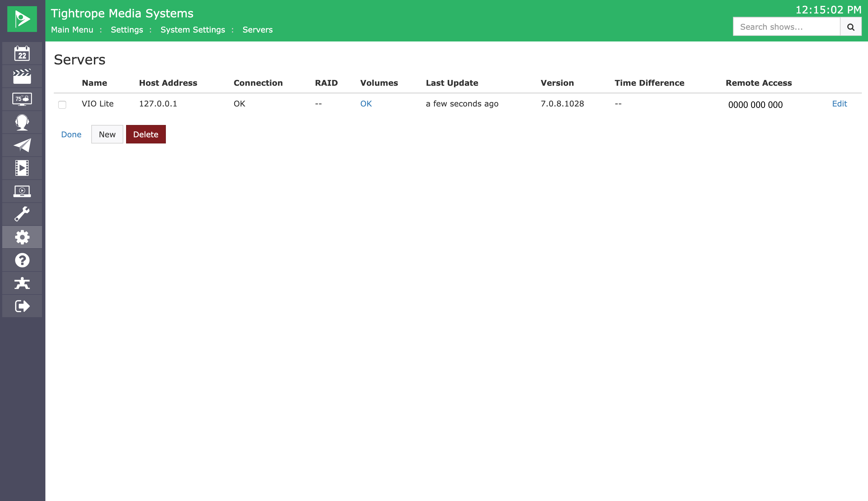Open the wrench tools icon
This screenshot has width=868, height=501.
point(22,214)
